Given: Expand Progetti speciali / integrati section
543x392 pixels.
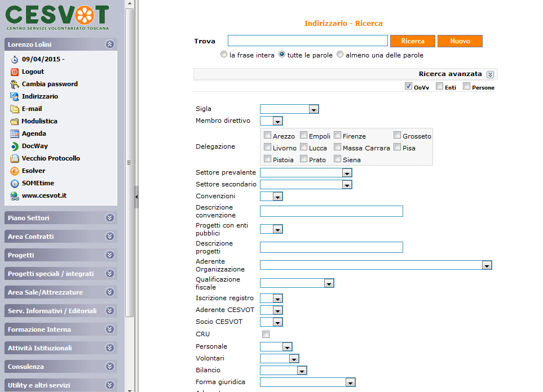Looking at the screenshot, I should pyautogui.click(x=110, y=273).
